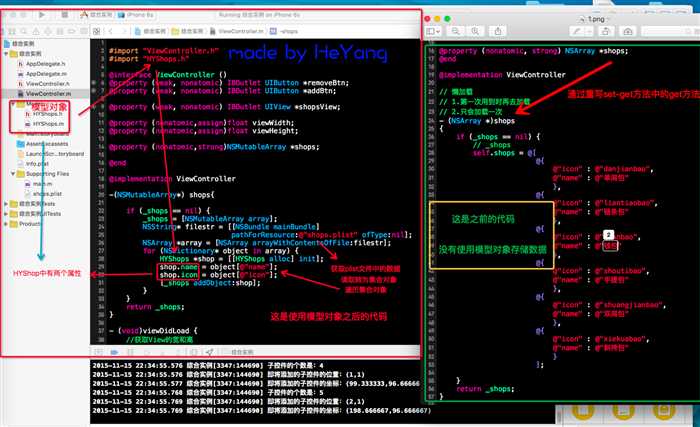The width and height of the screenshot is (700, 427).
Task: Click the '@implementation ViewController' line in Xcode editor
Action: pos(172,179)
